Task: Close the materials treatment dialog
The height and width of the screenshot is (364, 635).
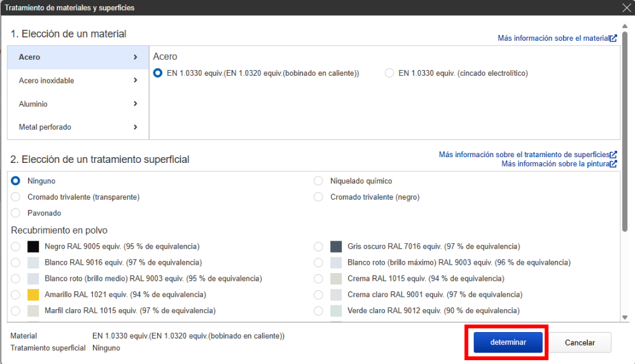Action: [x=626, y=8]
